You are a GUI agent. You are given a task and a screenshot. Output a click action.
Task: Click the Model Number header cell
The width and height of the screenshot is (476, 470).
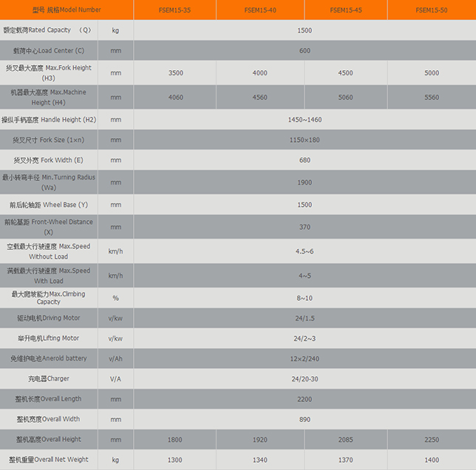click(51, 10)
